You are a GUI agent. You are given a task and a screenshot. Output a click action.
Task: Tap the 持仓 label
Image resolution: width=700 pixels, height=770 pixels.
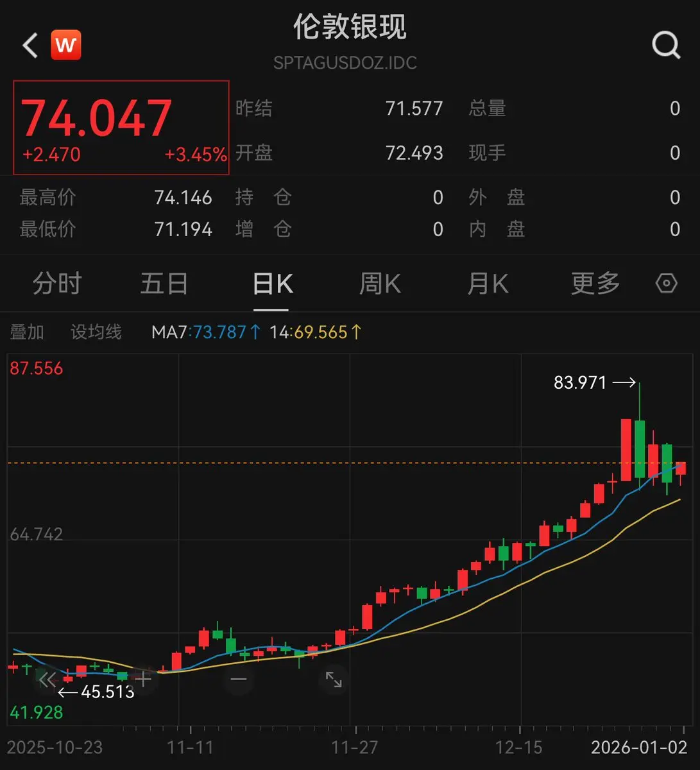pyautogui.click(x=263, y=198)
